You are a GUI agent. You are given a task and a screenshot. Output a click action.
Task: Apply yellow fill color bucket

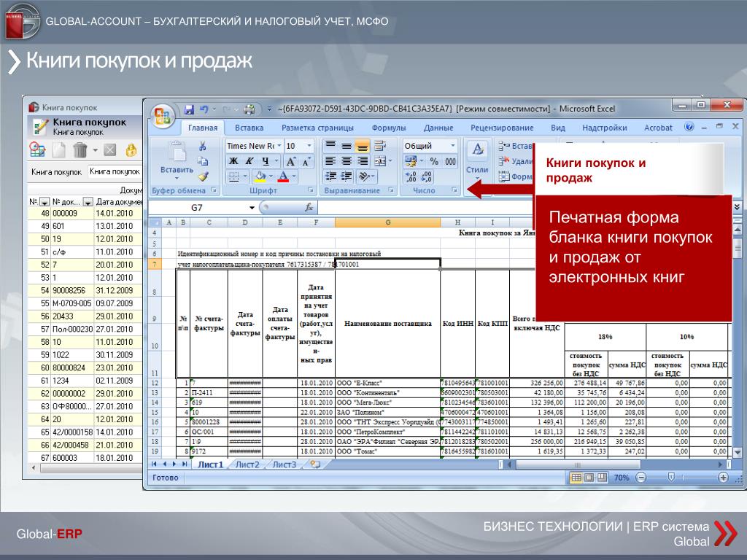coord(260,176)
